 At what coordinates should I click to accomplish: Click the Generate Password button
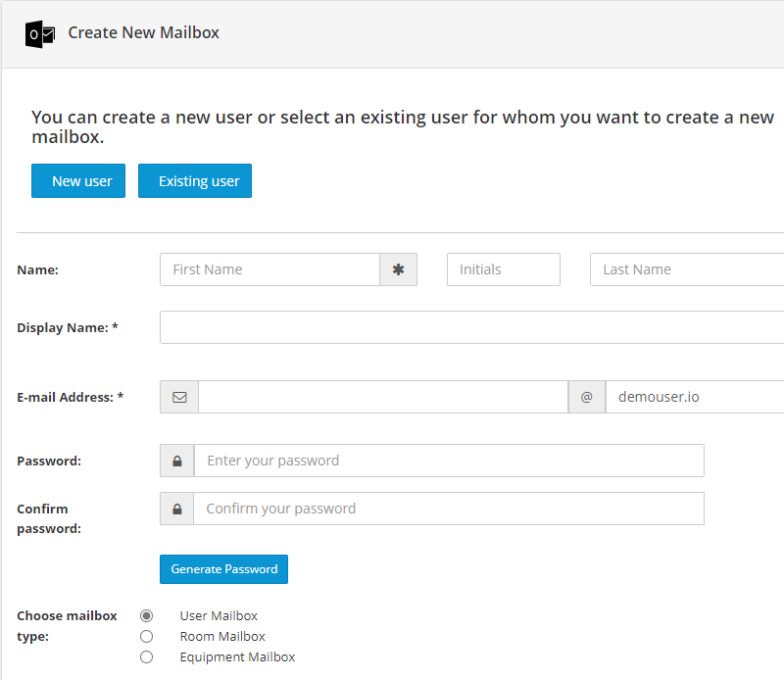click(224, 569)
